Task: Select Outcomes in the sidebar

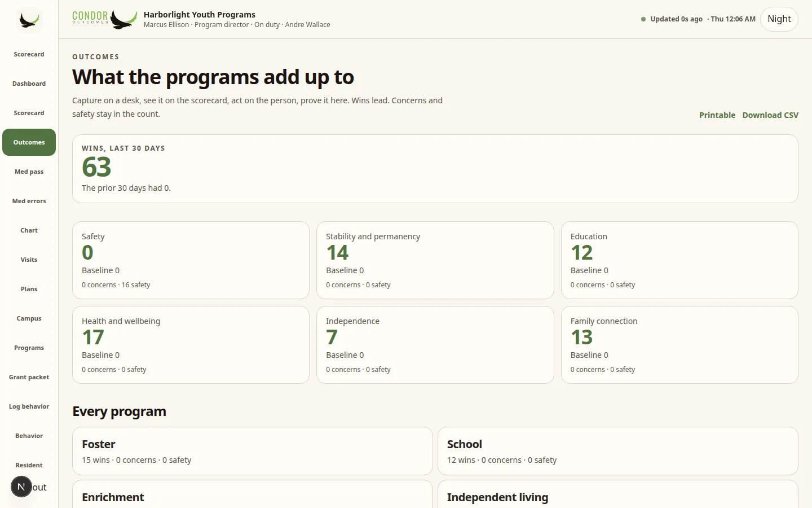Action: (x=29, y=142)
